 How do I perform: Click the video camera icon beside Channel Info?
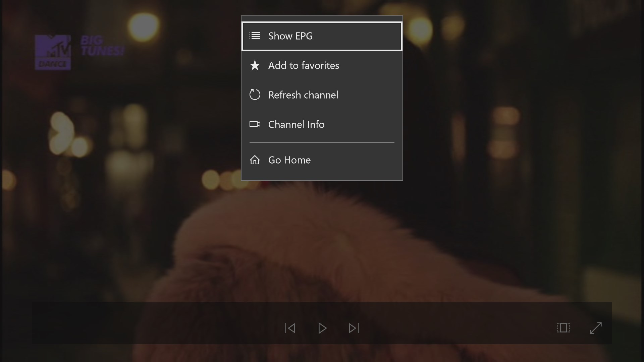tap(255, 124)
